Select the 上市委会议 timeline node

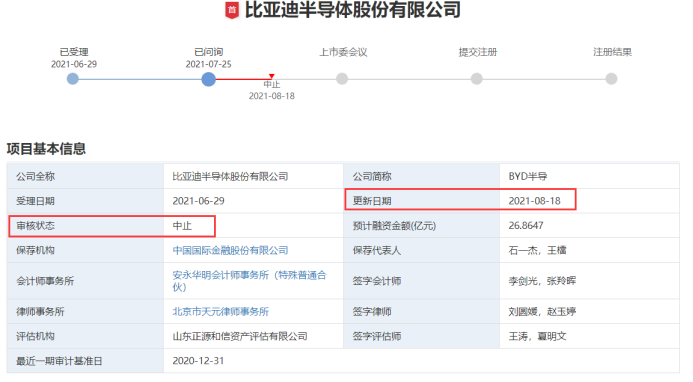tap(342, 79)
